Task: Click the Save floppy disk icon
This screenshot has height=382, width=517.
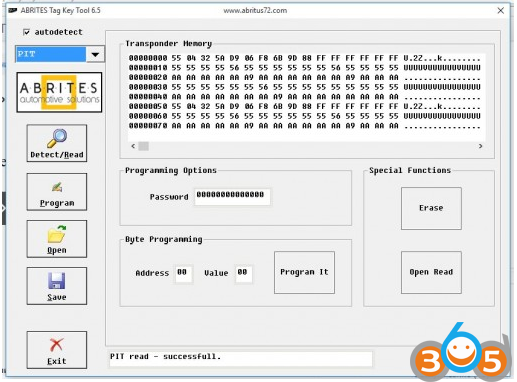Action: [57, 281]
